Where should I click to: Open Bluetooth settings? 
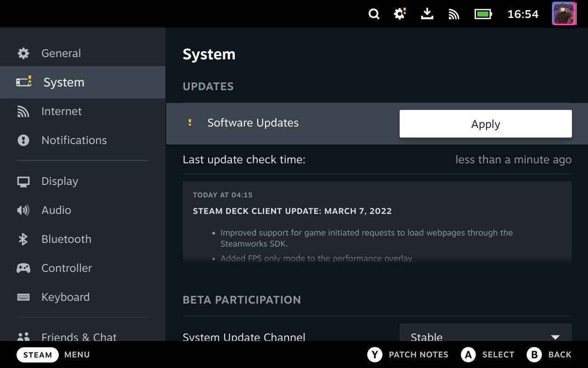point(83,239)
